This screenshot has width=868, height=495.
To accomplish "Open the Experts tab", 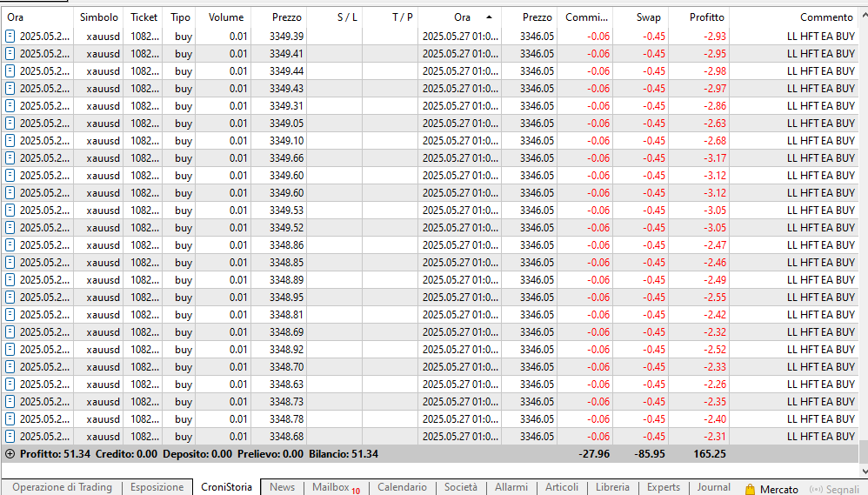I will coord(664,487).
